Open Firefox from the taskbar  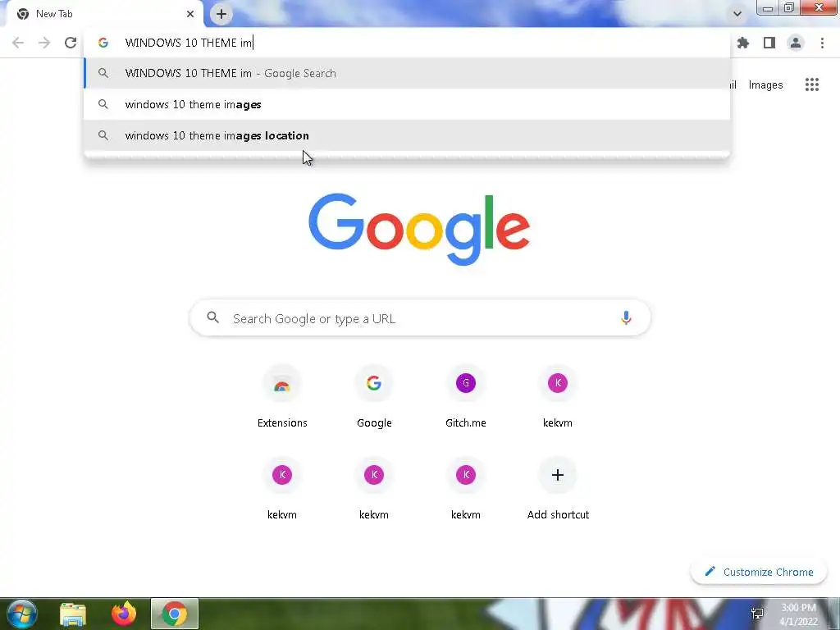pyautogui.click(x=124, y=614)
